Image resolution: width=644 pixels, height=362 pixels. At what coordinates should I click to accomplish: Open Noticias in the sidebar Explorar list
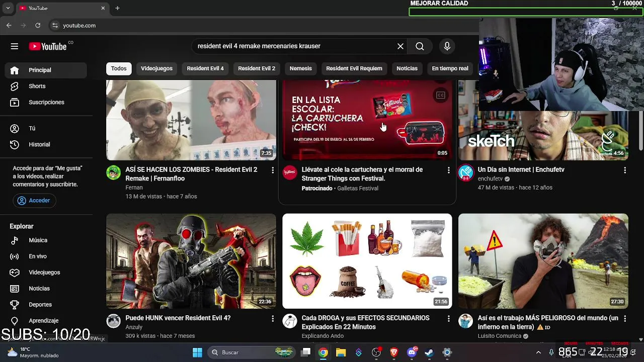(x=46, y=289)
